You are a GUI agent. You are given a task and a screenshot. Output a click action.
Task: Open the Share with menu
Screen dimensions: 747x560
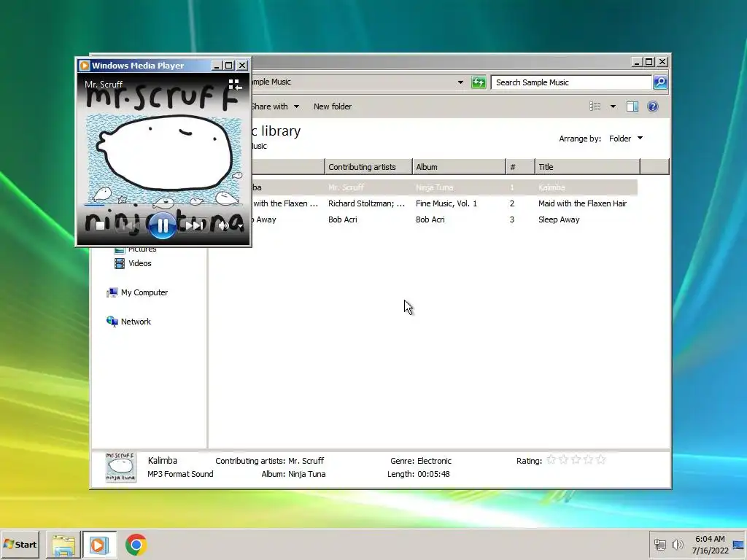pos(275,106)
